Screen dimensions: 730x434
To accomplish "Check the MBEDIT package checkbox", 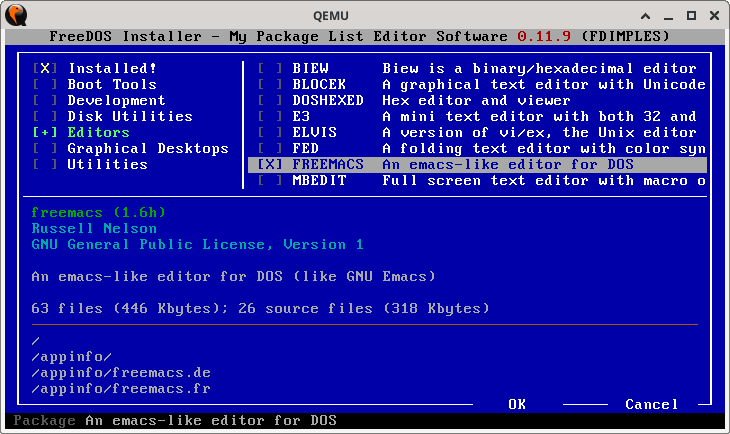I will (270, 180).
